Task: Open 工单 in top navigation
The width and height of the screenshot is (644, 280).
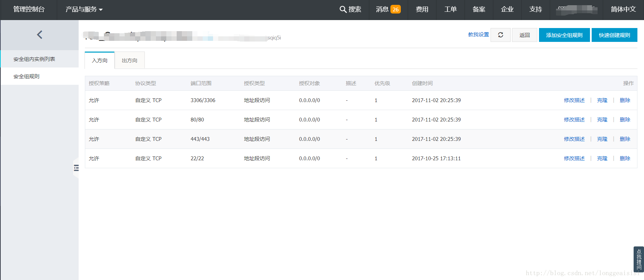Action: click(x=450, y=9)
